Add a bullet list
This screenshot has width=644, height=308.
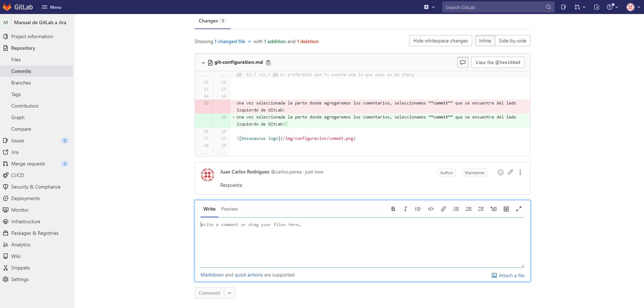coord(456,209)
